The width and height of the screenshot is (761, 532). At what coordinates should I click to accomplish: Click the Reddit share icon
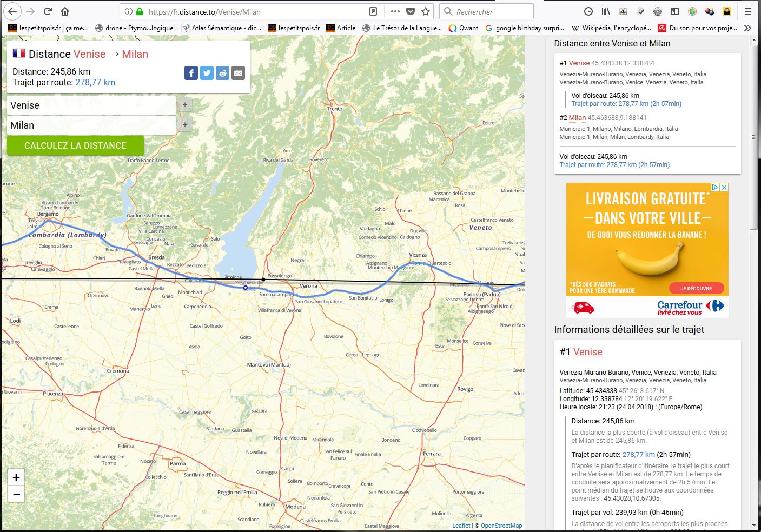222,73
